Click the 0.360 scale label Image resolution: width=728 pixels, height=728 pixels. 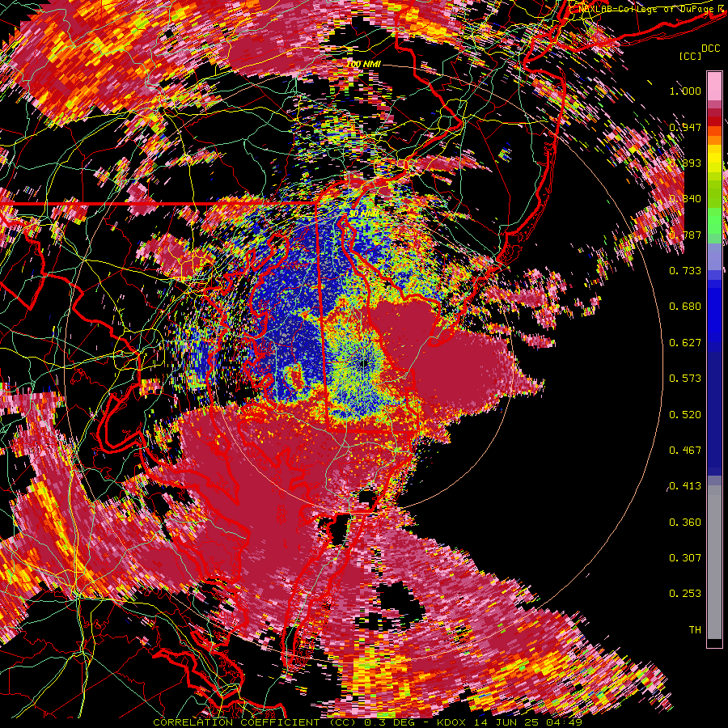point(685,523)
